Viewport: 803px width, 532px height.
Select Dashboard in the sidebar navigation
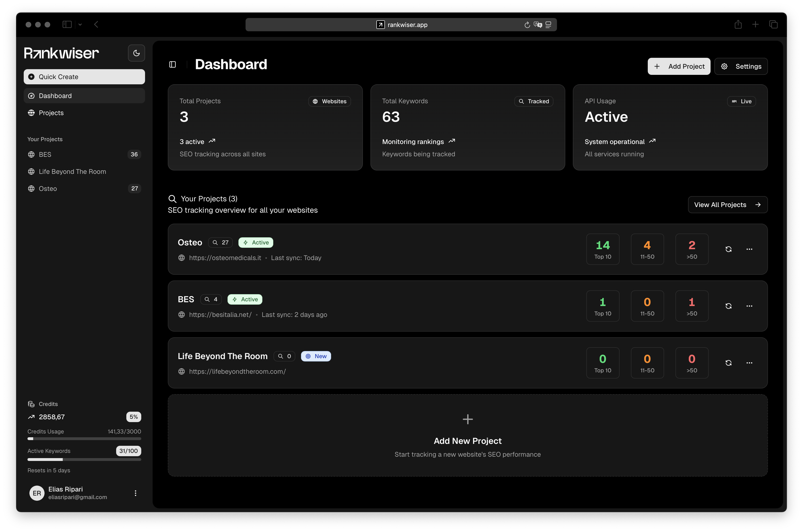click(55, 96)
